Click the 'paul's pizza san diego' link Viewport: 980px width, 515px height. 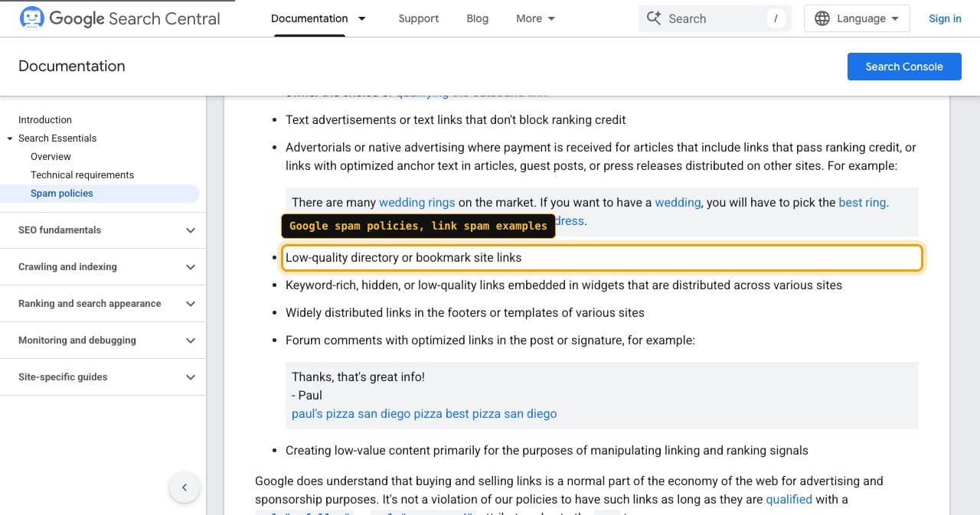click(x=424, y=414)
